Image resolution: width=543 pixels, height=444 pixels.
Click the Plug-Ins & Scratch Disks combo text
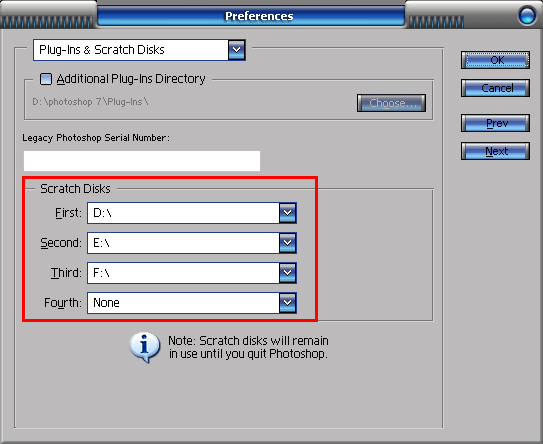pyautogui.click(x=102, y=50)
